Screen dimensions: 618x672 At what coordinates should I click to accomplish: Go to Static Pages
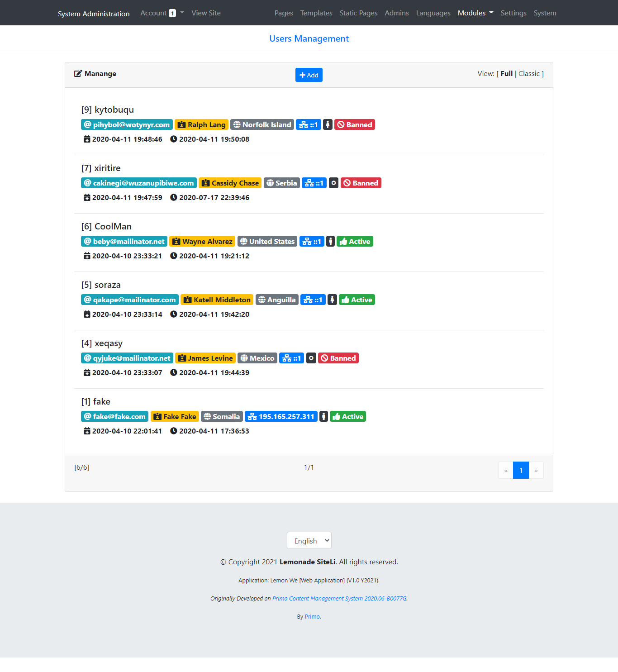click(x=359, y=13)
